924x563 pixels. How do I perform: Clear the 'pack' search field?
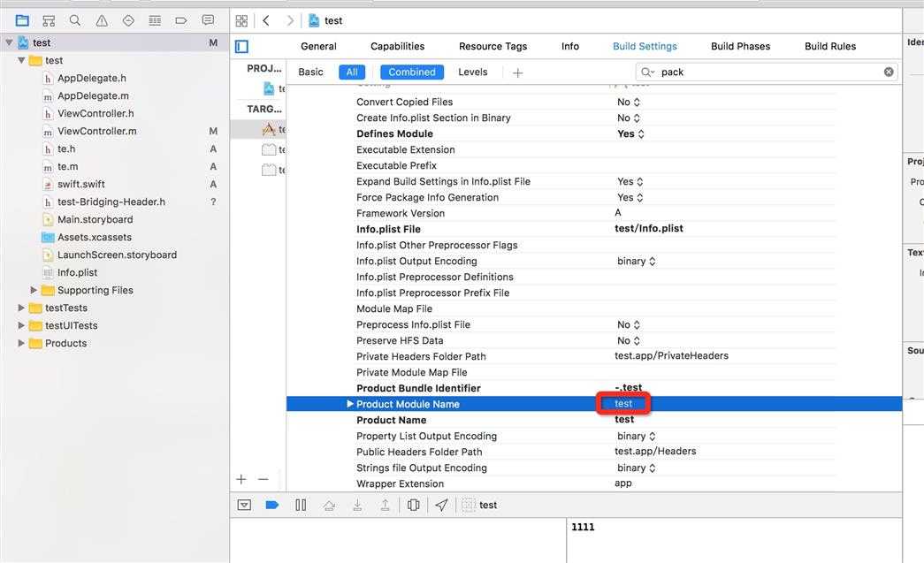point(889,72)
